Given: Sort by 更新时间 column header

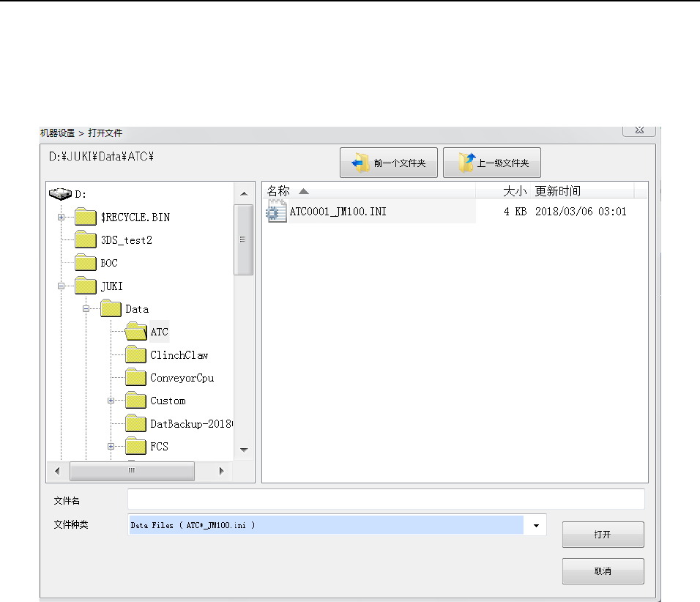Looking at the screenshot, I should click(x=582, y=191).
